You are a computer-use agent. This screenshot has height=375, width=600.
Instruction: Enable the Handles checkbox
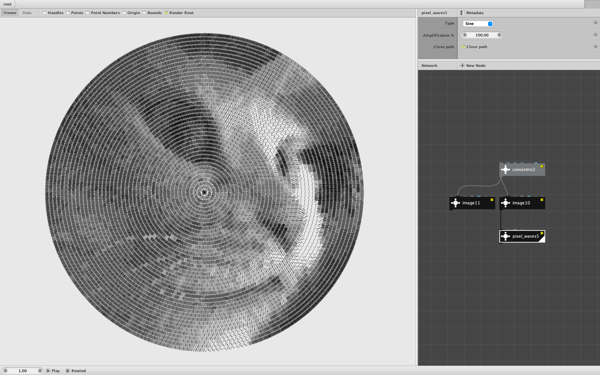(44, 13)
